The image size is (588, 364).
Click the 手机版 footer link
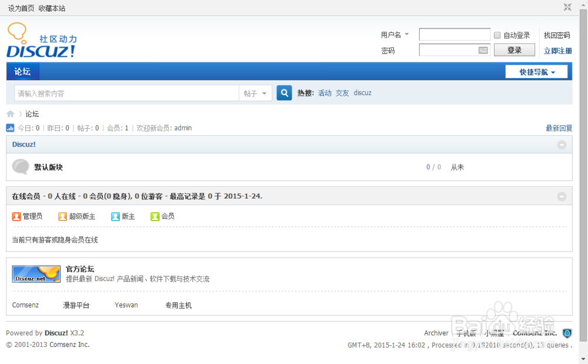(466, 333)
